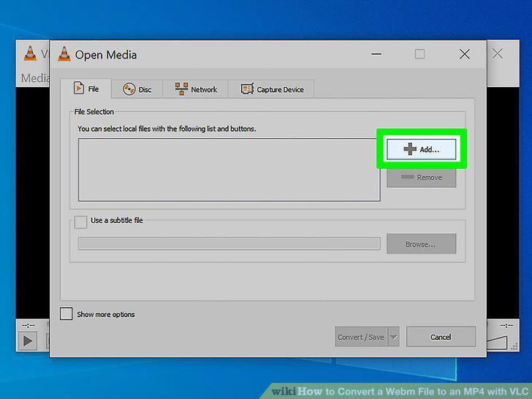
Task: Click the Cancel button
Action: (x=441, y=337)
